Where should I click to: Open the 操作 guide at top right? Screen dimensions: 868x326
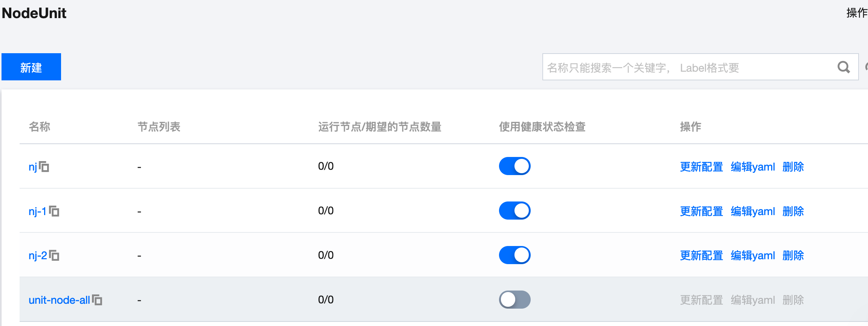pyautogui.click(x=857, y=13)
